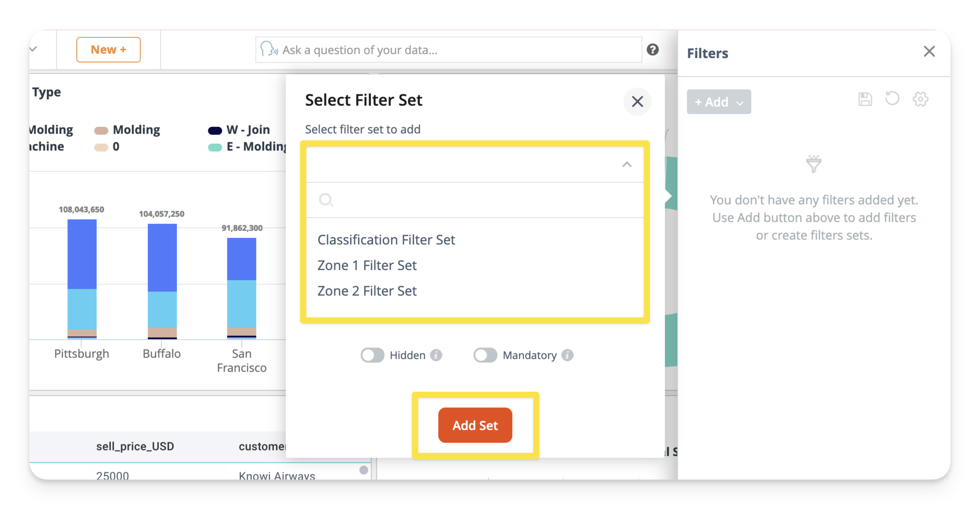Select Classification Filter Set option

click(x=386, y=240)
